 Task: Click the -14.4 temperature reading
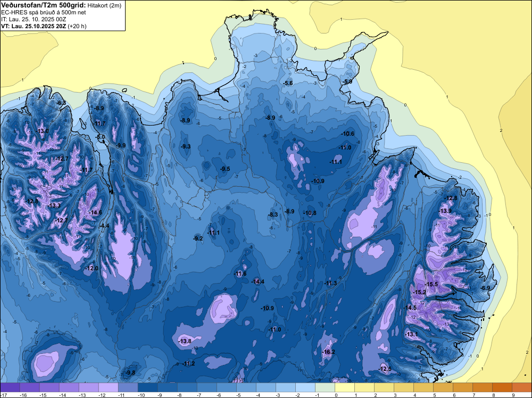click(257, 281)
